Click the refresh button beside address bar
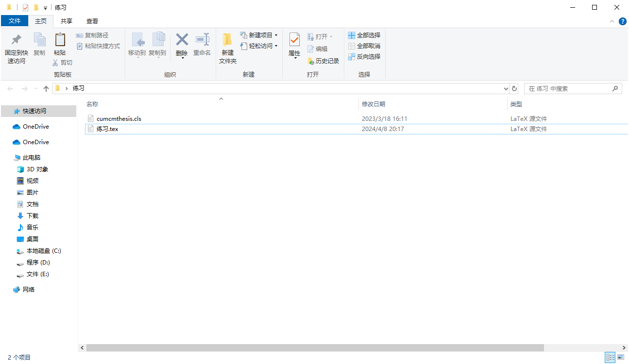The width and height of the screenshot is (629, 364). [x=515, y=89]
